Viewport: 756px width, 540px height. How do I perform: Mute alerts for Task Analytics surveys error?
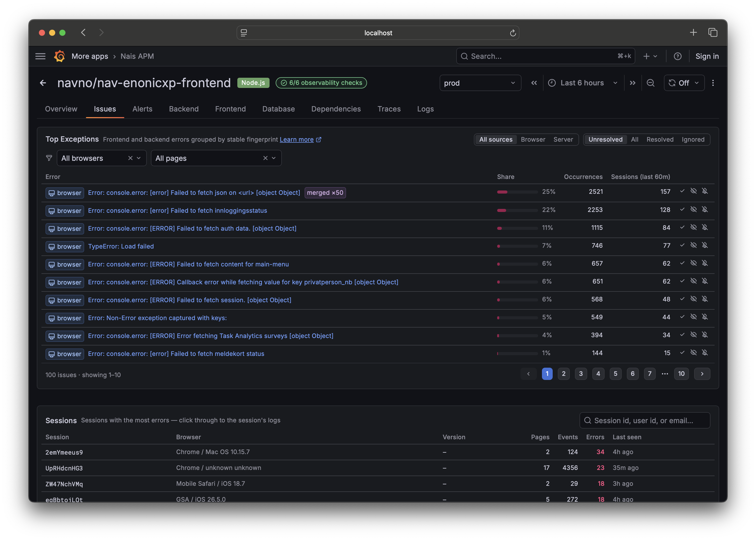pyautogui.click(x=704, y=334)
